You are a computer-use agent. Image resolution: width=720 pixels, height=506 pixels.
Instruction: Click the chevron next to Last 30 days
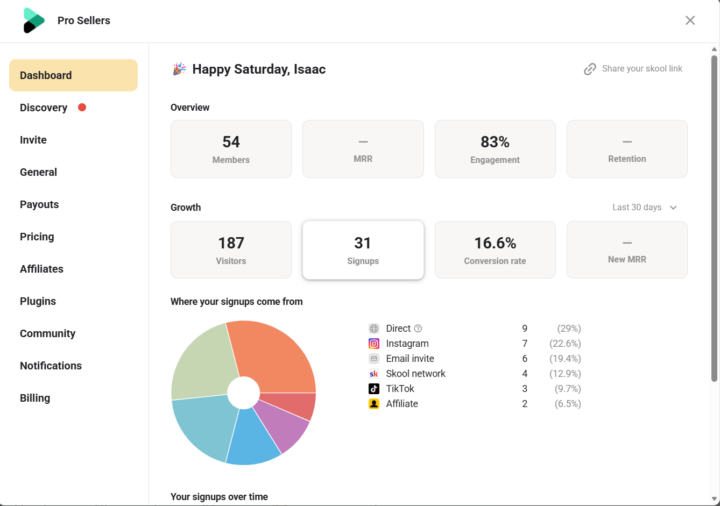673,208
